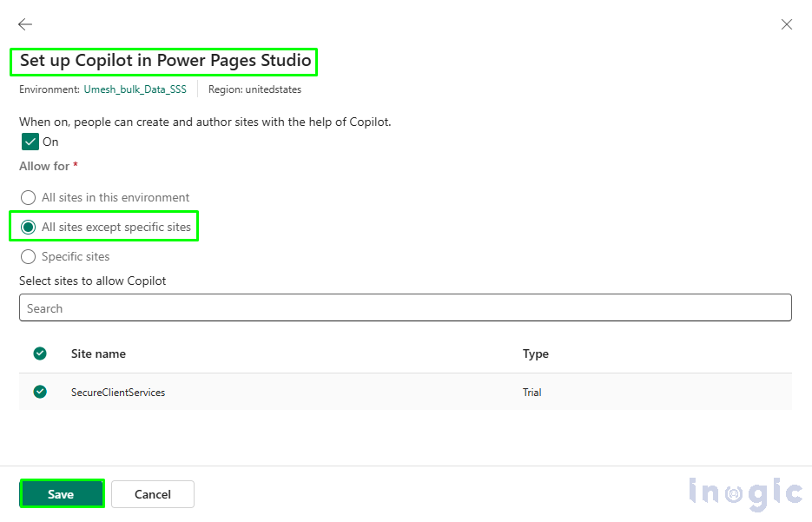Click the Allow for required label
The width and height of the screenshot is (812, 522).
(x=48, y=166)
